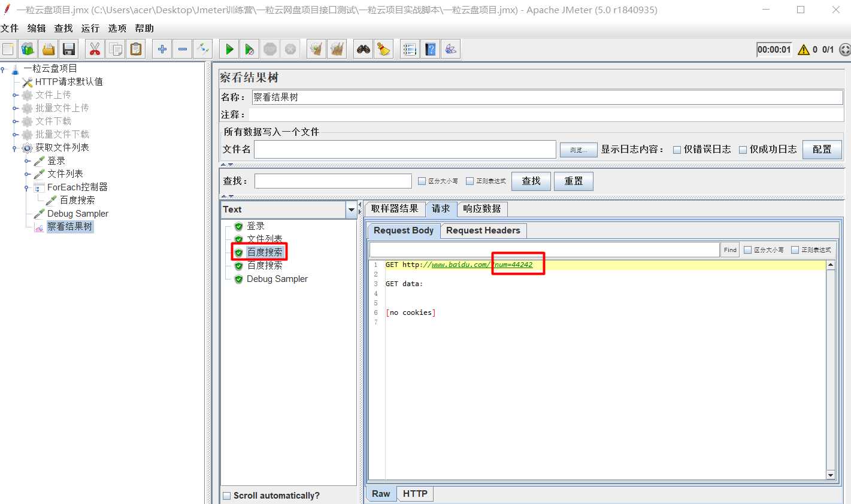Select 登录 result in results list
Image resolution: width=851 pixels, height=504 pixels.
coord(256,226)
